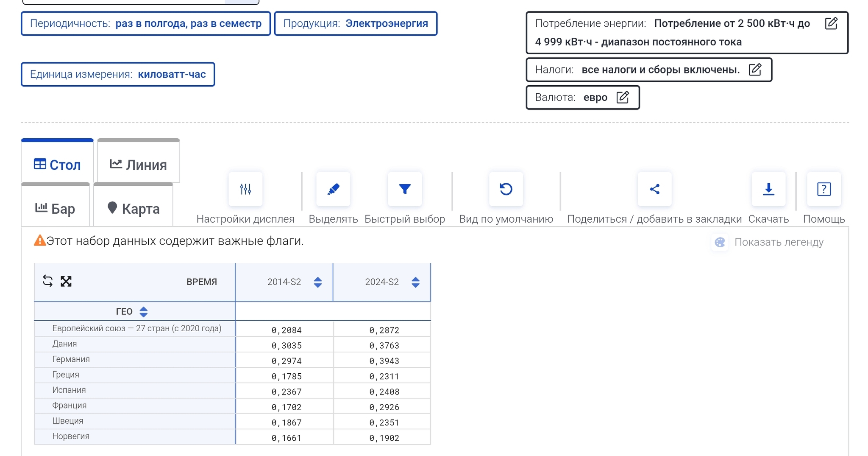Switch to the Бар chart tab
This screenshot has width=868, height=456.
[56, 208]
